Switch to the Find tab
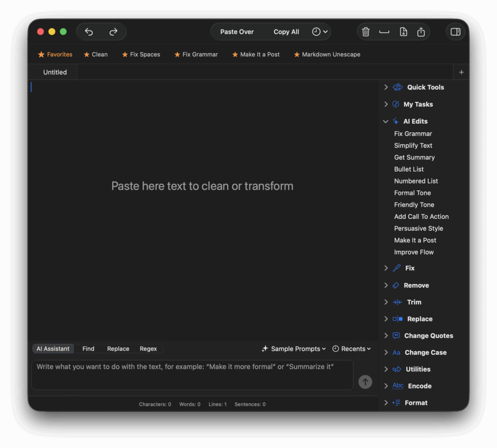 (88, 349)
